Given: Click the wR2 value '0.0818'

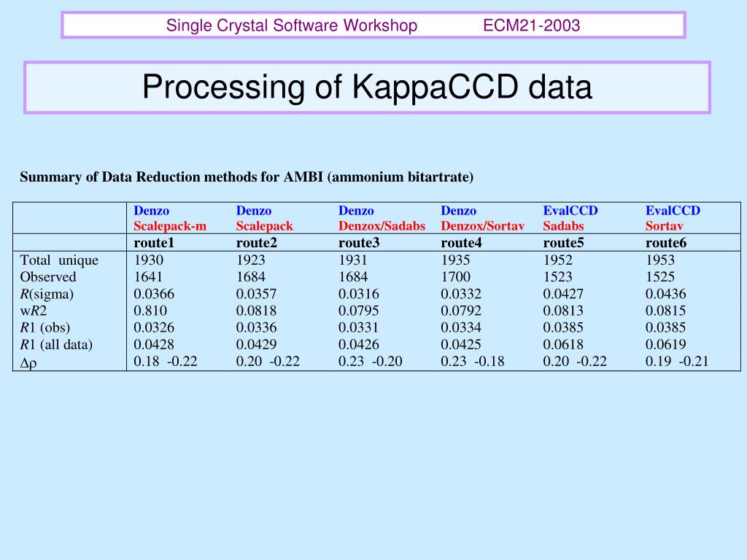Looking at the screenshot, I should 256,311.
